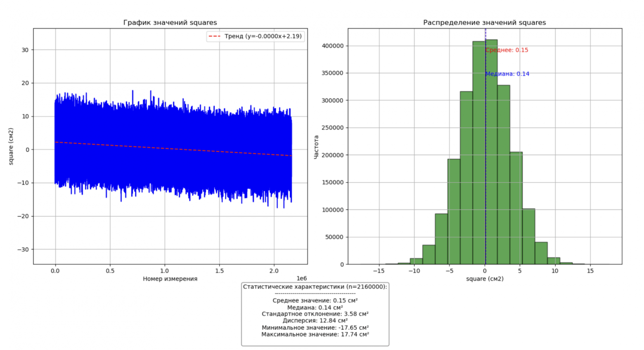Click the histogram's "square (см2)" x-axis label
This screenshot has height=350, width=644.
(x=484, y=279)
